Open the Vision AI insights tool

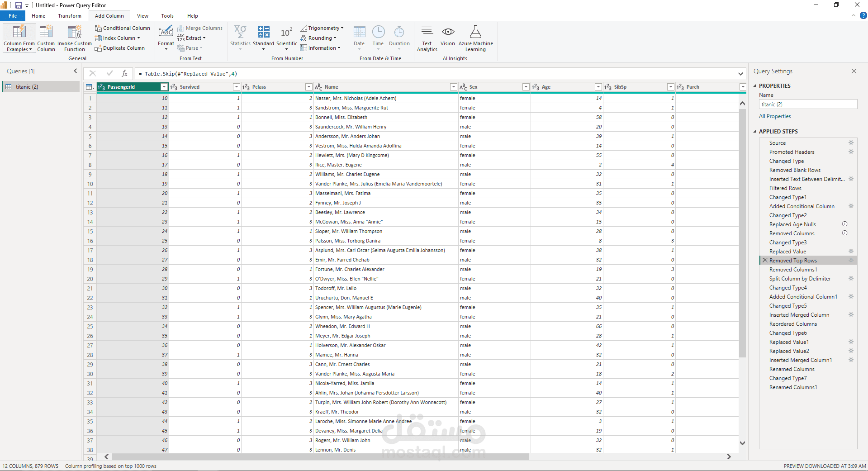447,32
